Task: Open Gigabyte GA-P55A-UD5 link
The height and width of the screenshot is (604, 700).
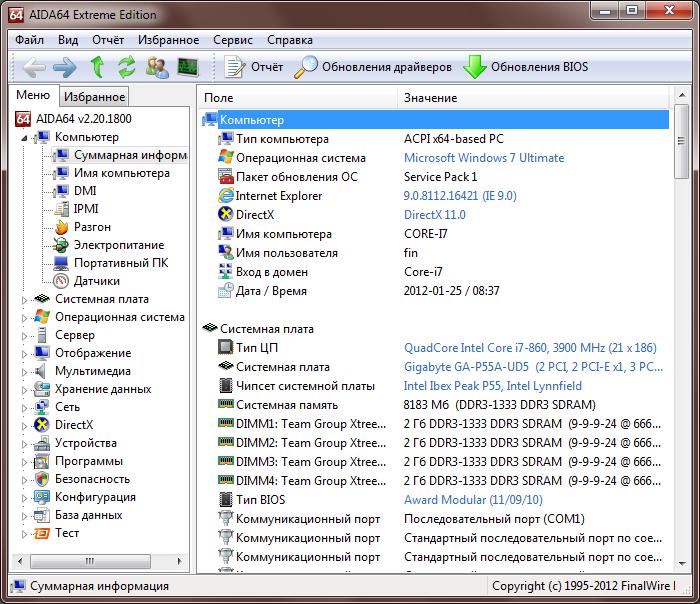Action: click(533, 367)
